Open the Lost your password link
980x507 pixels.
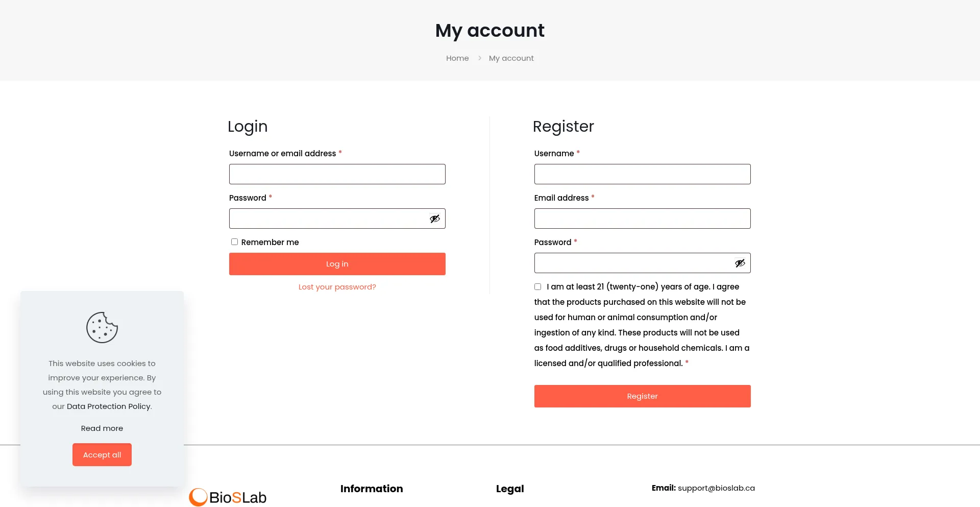(x=337, y=287)
